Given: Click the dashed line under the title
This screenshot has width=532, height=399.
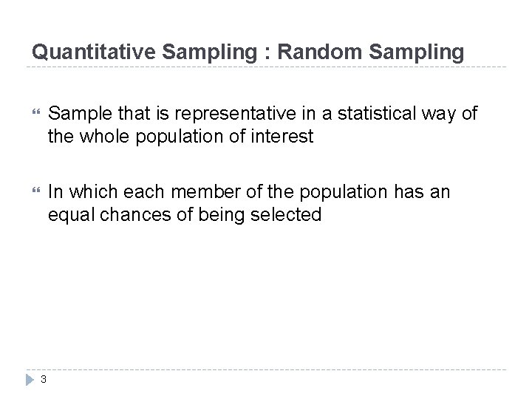Looking at the screenshot, I should click(x=266, y=68).
